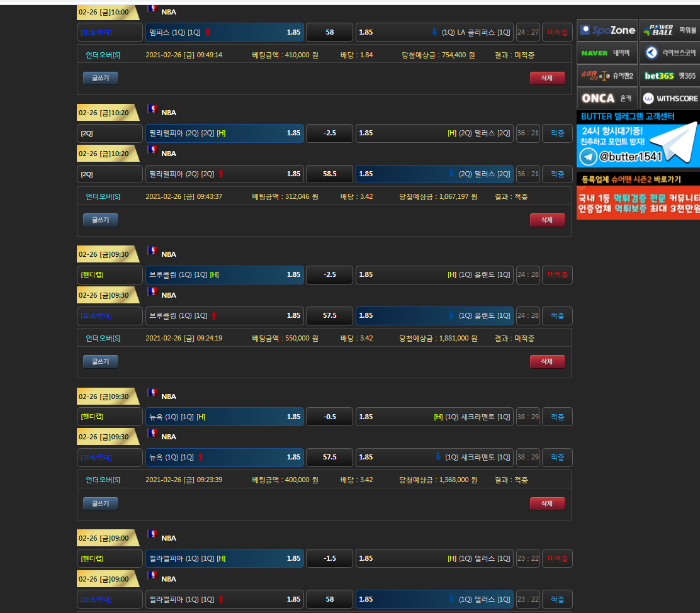700x613 pixels.
Task: Click the red 미적중 result for 멤피스 game
Action: pos(557,32)
